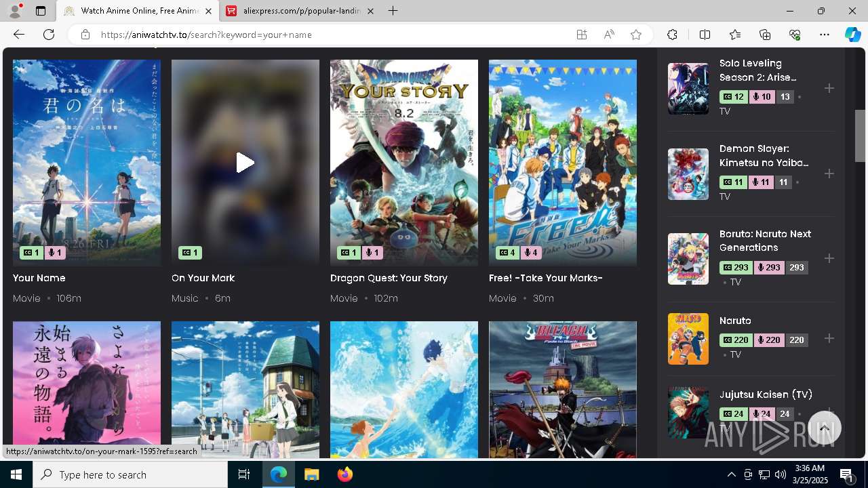Add Demon Slayer to watch list
The image size is (868, 488).
tap(829, 174)
